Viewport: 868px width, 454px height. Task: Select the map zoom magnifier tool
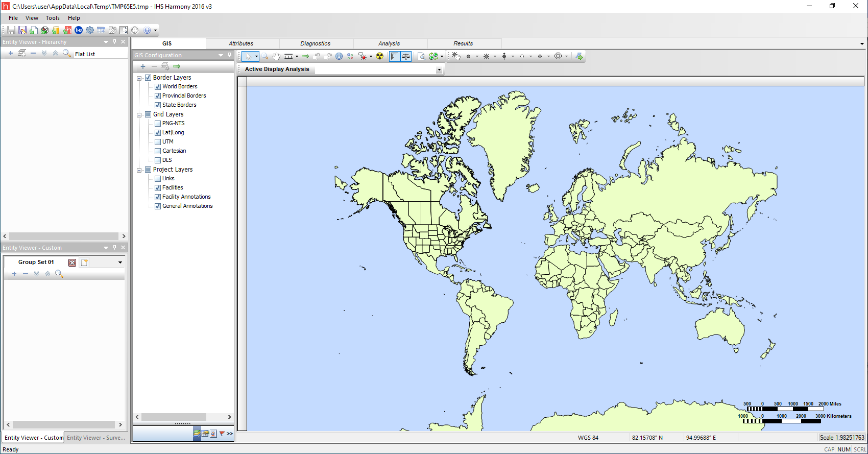point(265,56)
